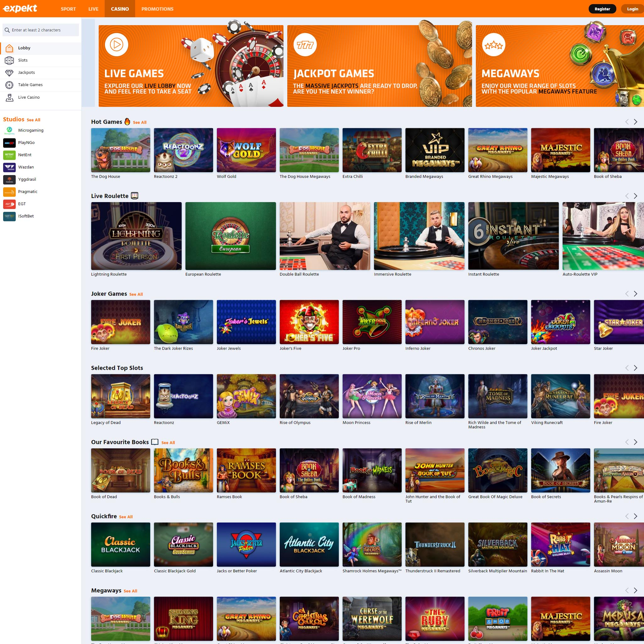This screenshot has width=644, height=644.
Task: Advance the Selected Top Slots slider arrow
Action: tap(635, 368)
